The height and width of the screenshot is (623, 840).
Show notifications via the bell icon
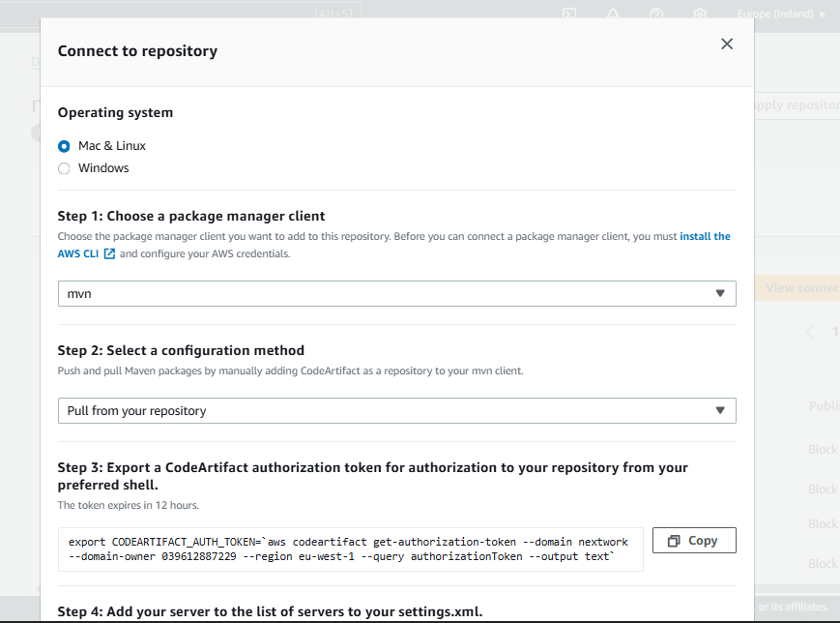[x=613, y=14]
